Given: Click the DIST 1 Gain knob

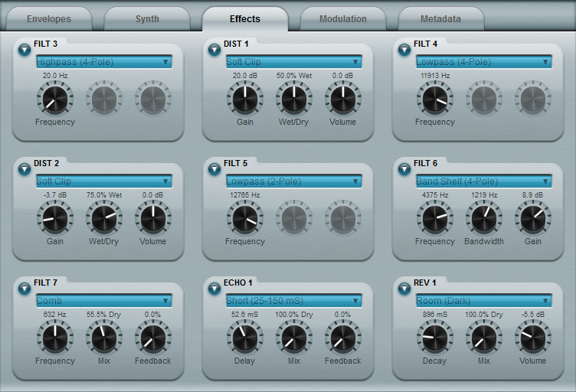Looking at the screenshot, I should click(x=245, y=99).
